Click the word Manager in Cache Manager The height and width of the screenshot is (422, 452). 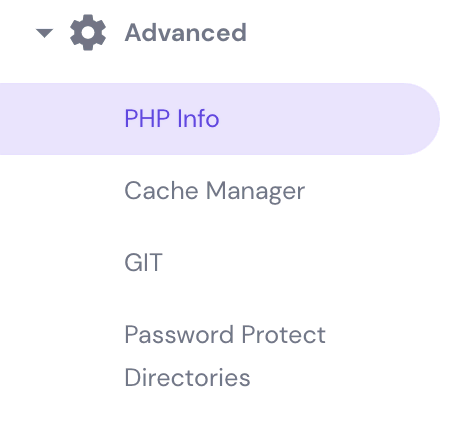coord(256,192)
